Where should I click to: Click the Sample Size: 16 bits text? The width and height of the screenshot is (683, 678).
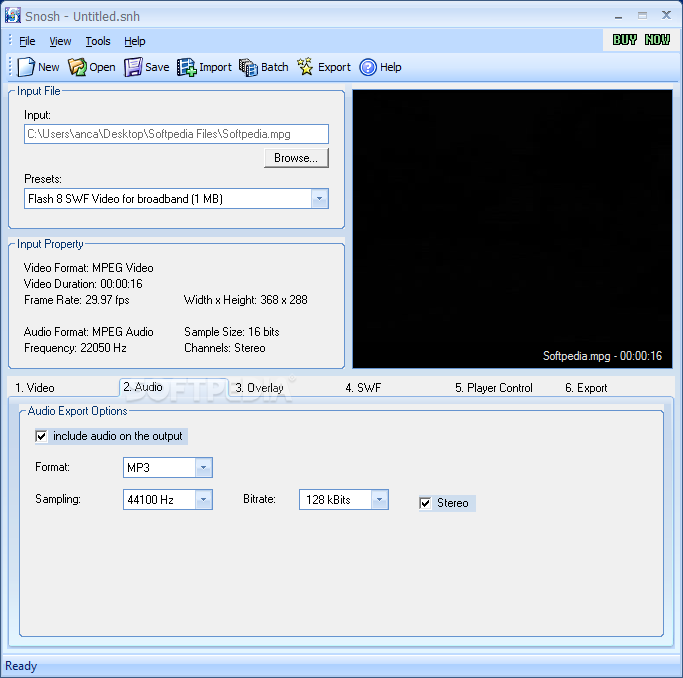point(232,332)
